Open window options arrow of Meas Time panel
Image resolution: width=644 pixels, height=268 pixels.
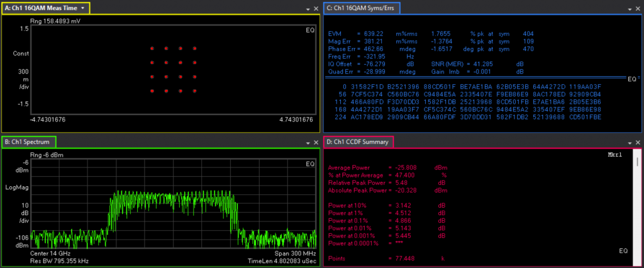[x=308, y=9]
